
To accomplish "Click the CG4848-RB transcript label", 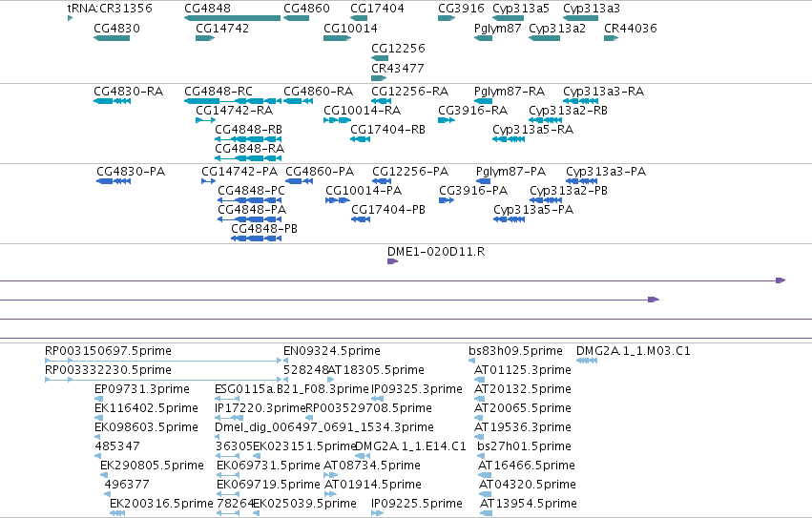I will pos(249,130).
